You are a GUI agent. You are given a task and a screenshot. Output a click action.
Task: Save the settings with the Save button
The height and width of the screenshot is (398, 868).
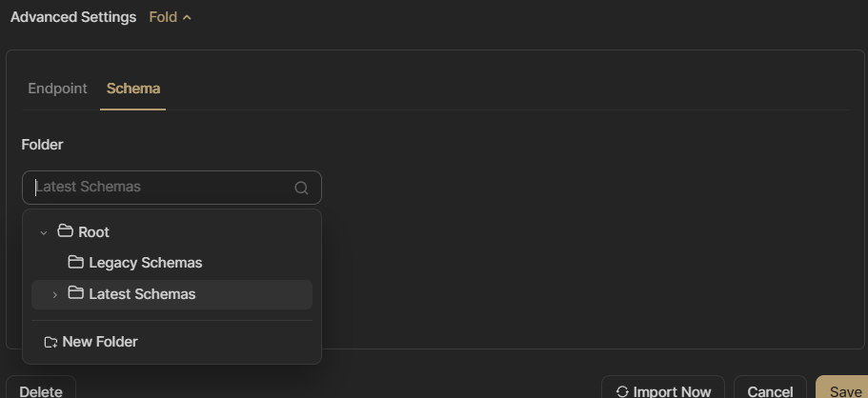click(842, 388)
